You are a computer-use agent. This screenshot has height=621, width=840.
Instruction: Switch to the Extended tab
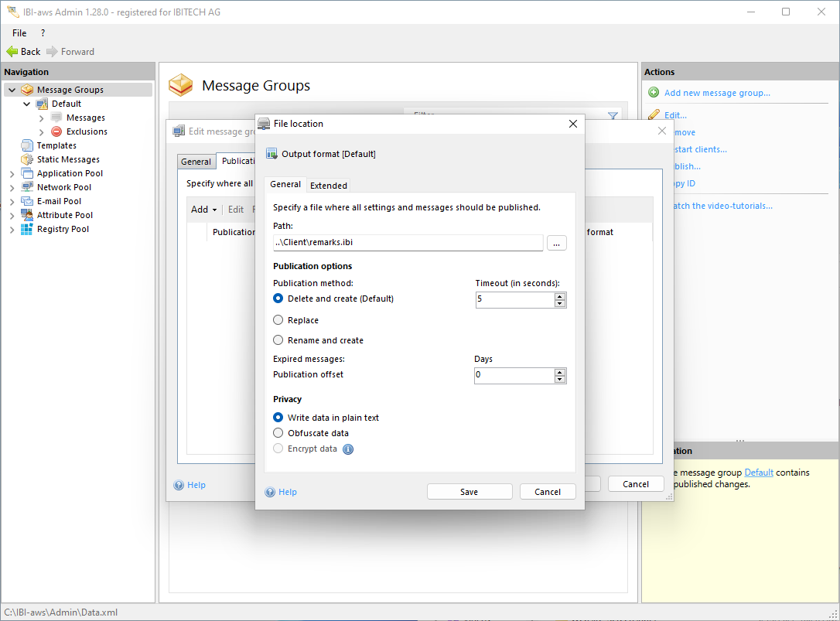[329, 185]
